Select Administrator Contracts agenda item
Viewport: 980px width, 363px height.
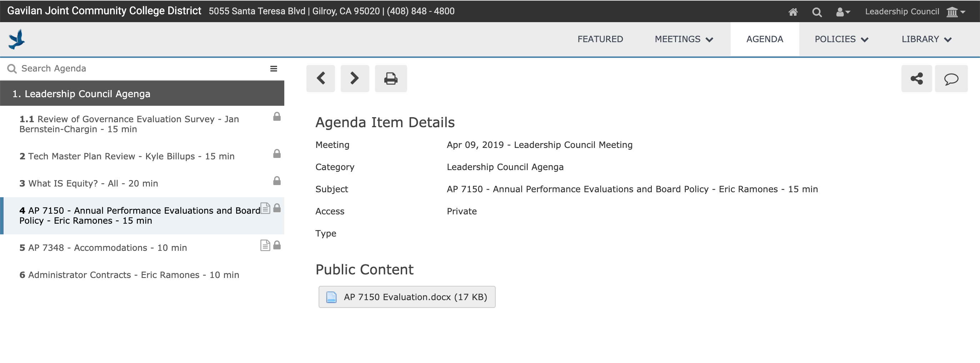click(x=129, y=275)
